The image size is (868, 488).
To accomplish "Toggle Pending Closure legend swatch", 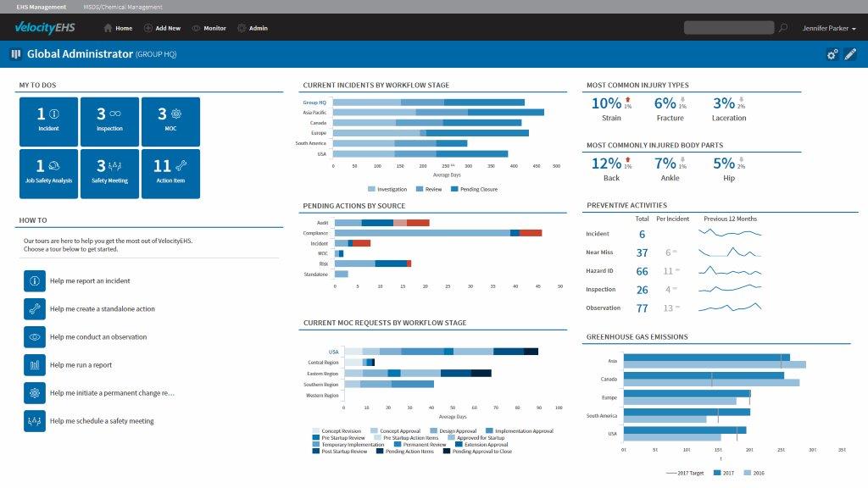I will click(x=455, y=189).
